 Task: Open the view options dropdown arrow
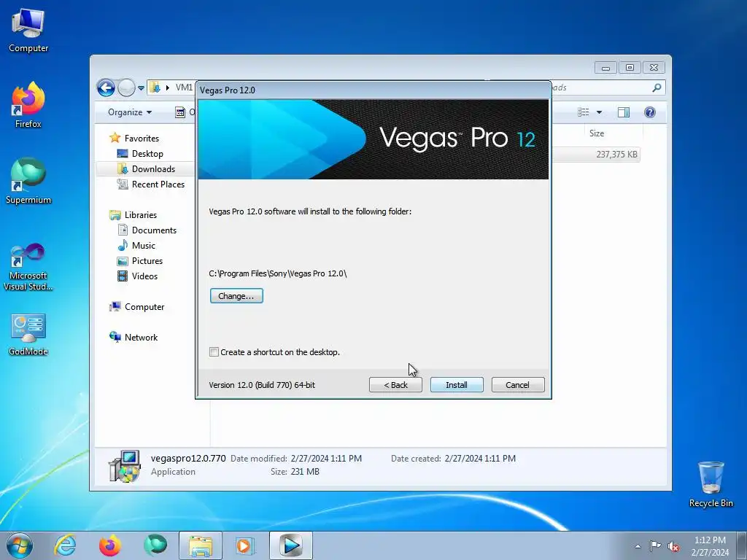(x=600, y=112)
